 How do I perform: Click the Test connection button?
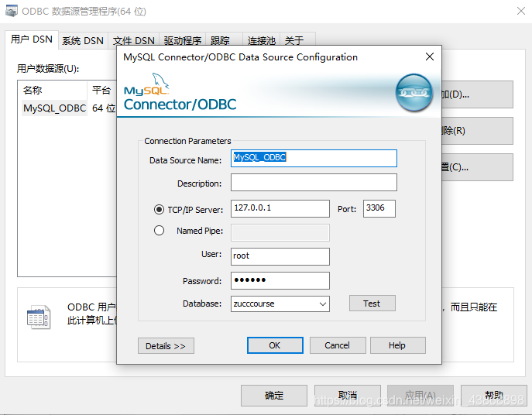(372, 303)
